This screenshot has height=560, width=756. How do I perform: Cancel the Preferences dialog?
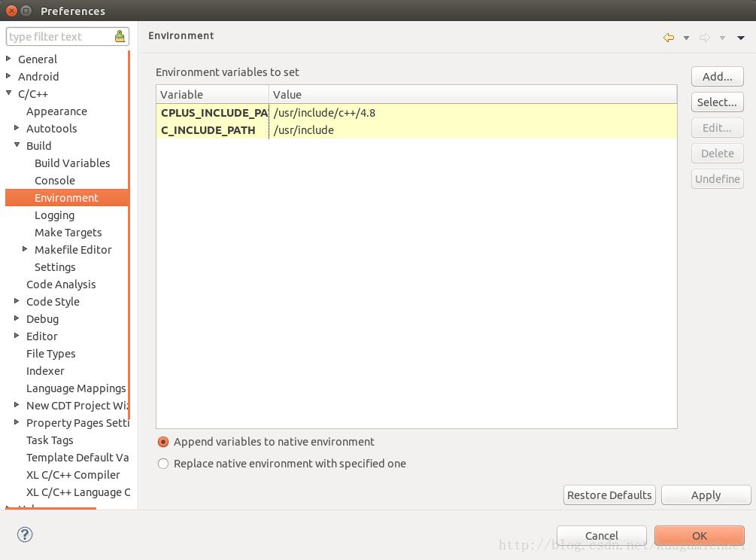601,535
